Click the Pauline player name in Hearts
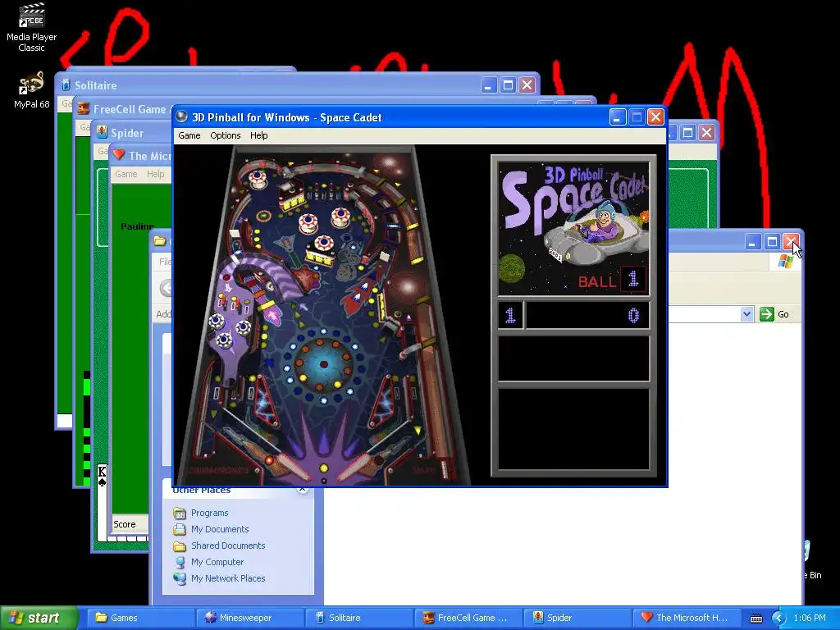The width and height of the screenshot is (840, 630). 137,226
